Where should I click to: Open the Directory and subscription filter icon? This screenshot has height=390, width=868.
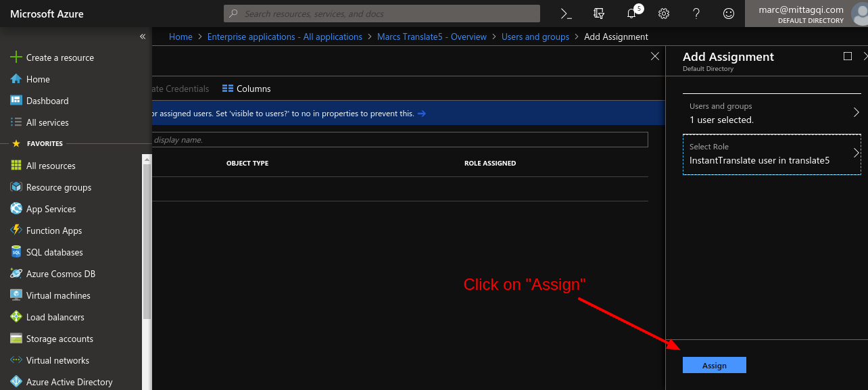coord(598,14)
